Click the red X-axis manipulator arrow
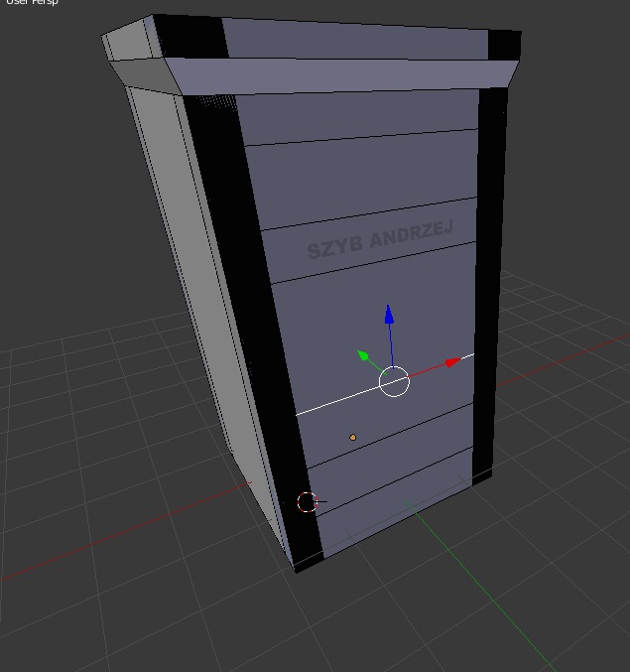630x672 pixels. pos(451,362)
